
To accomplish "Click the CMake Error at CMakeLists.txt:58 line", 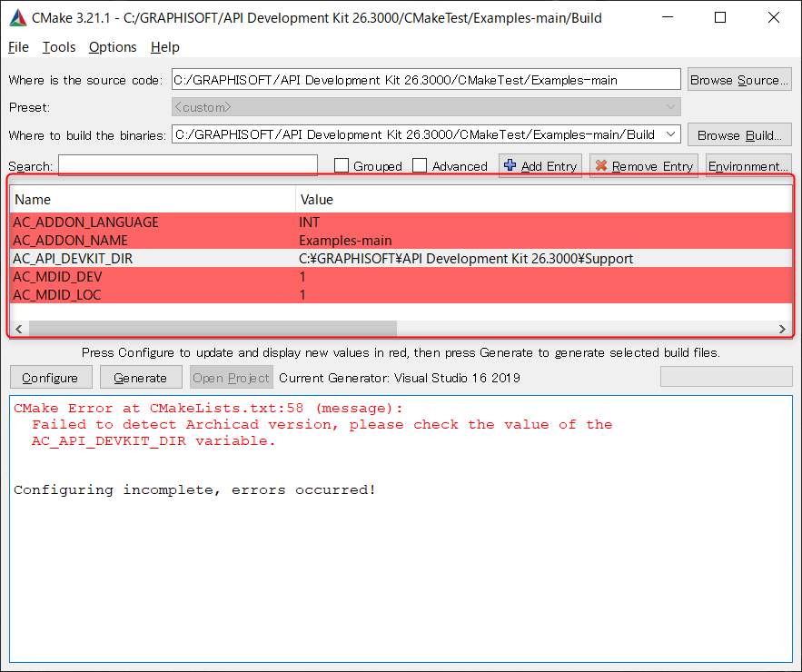I will click(208, 408).
